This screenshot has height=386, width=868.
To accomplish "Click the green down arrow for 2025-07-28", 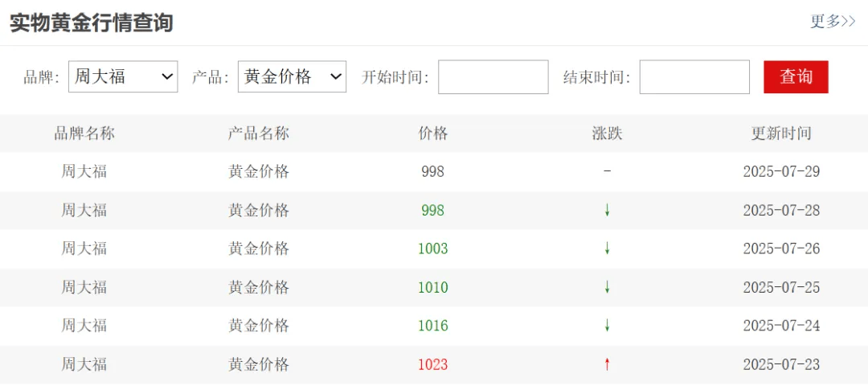I will [608, 211].
